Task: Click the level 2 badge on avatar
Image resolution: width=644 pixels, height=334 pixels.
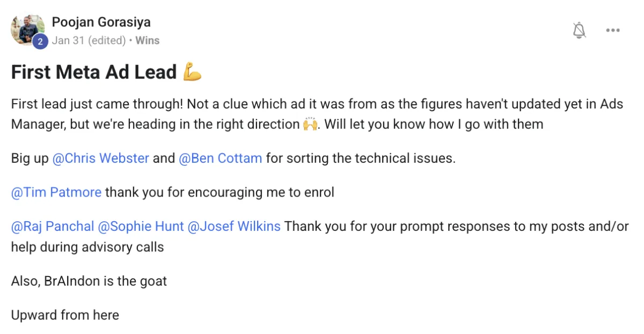Action: tap(40, 41)
